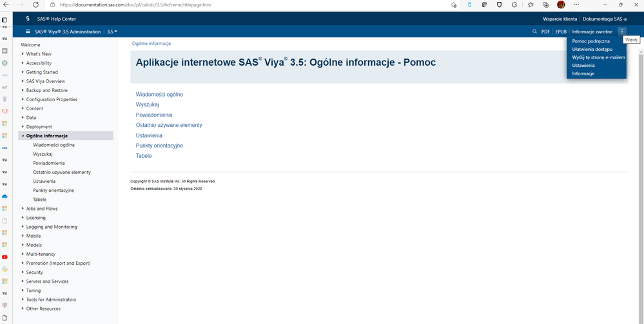Reload the page with the refresh icon
This screenshot has width=644, height=324.
(35, 5)
